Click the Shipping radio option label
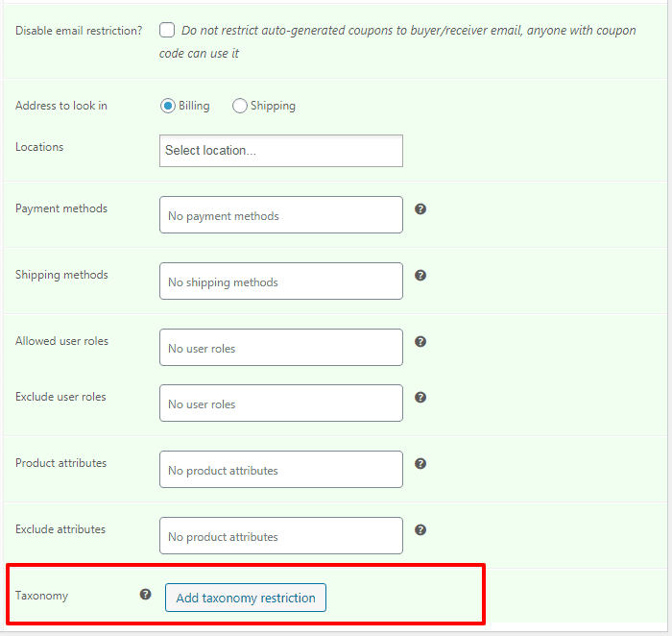Image resolution: width=672 pixels, height=636 pixels. coord(273,106)
